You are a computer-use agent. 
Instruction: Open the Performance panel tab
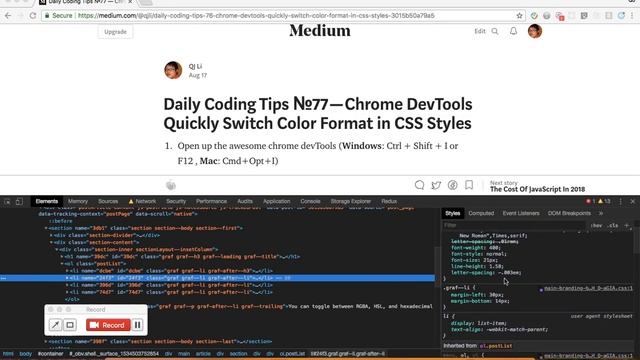pos(211,201)
